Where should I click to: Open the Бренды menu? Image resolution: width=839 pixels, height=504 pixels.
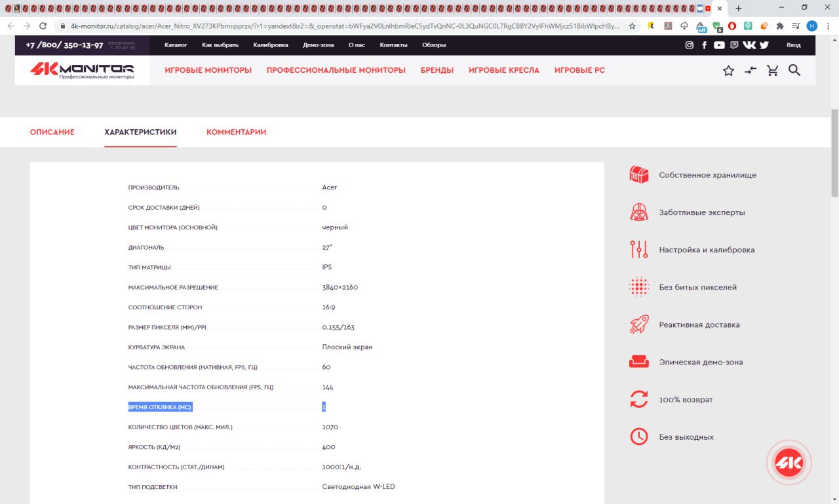tap(437, 70)
